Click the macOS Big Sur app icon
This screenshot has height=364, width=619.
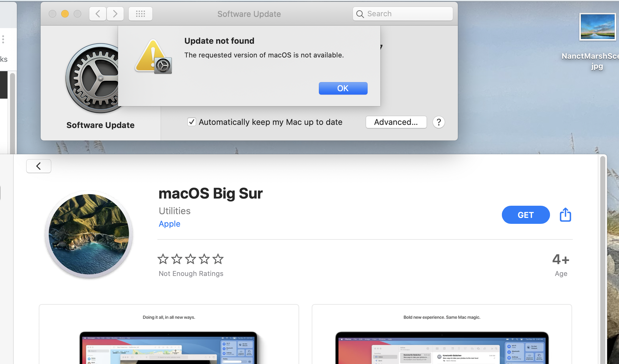[x=89, y=234]
